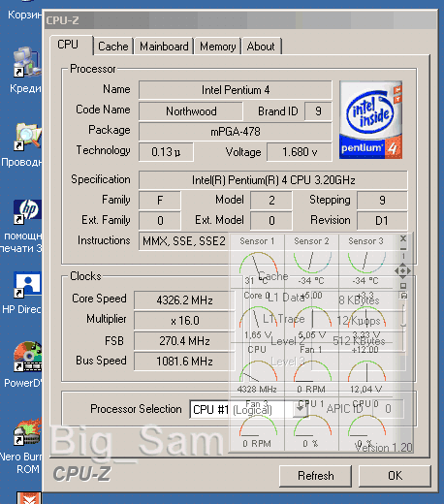The height and width of the screenshot is (504, 444).
Task: Click the Name field 'Intel Pentium 4'
Action: pyautogui.click(x=236, y=90)
